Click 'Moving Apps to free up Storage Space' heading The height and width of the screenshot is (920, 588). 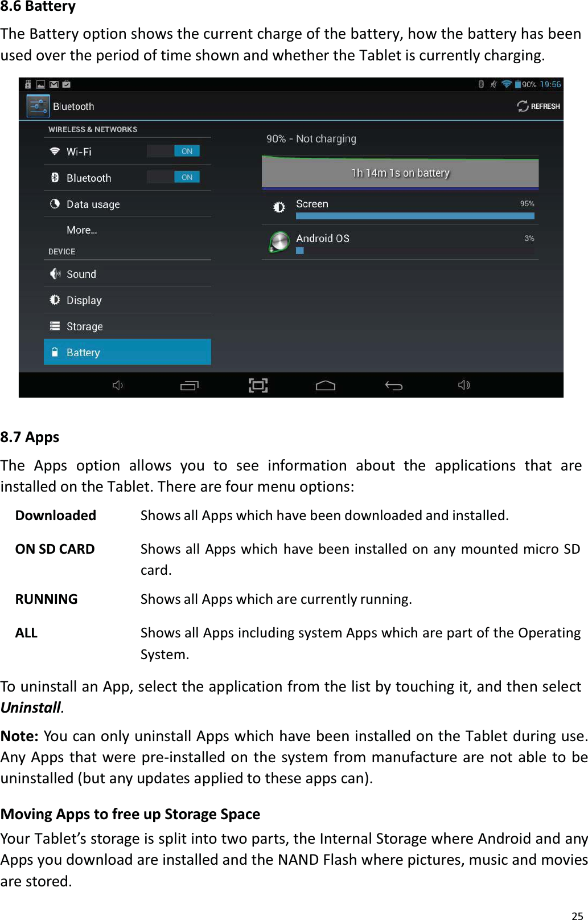point(130,814)
